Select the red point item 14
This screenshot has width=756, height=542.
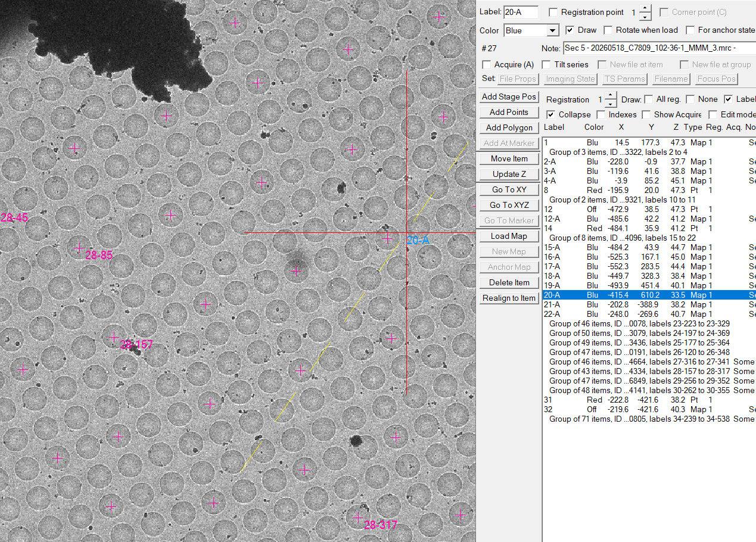pyautogui.click(x=649, y=228)
